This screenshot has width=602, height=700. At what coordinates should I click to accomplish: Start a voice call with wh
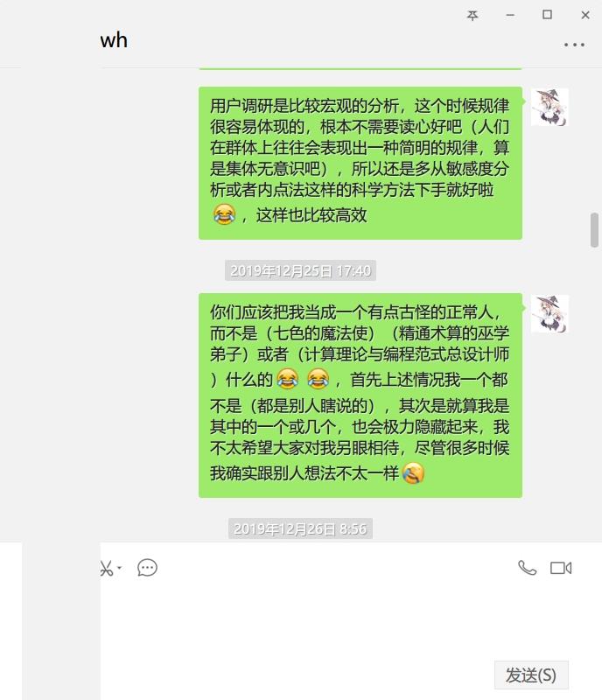(527, 568)
